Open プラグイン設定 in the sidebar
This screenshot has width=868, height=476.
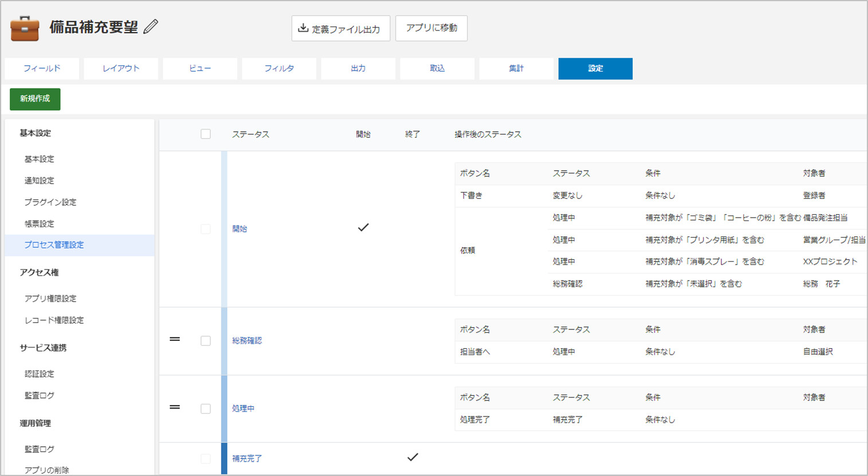(50, 202)
